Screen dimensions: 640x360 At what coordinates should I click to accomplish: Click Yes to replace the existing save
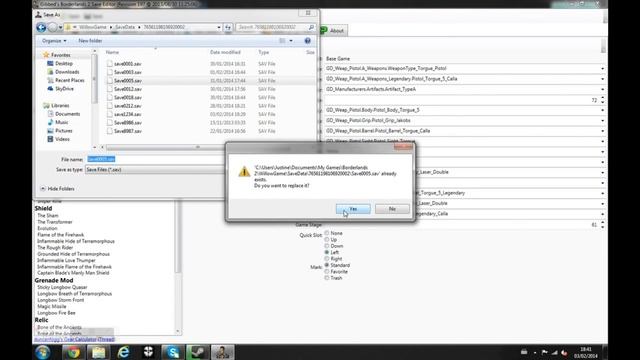click(x=353, y=209)
